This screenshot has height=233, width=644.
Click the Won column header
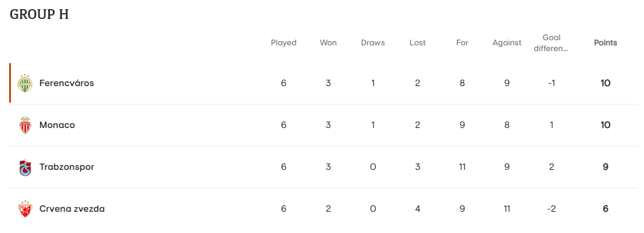point(328,43)
